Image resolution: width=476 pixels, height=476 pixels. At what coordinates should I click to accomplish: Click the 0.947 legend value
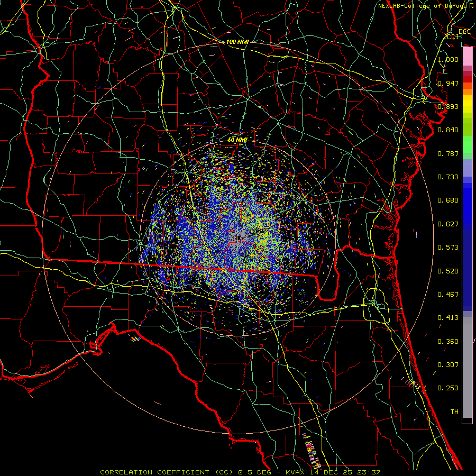pos(448,83)
